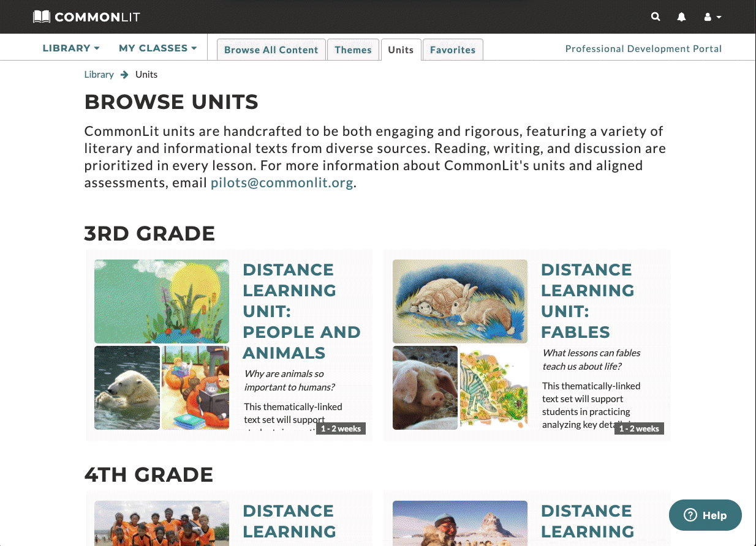Open the user account menu icon
This screenshot has height=546, width=756.
(x=713, y=17)
